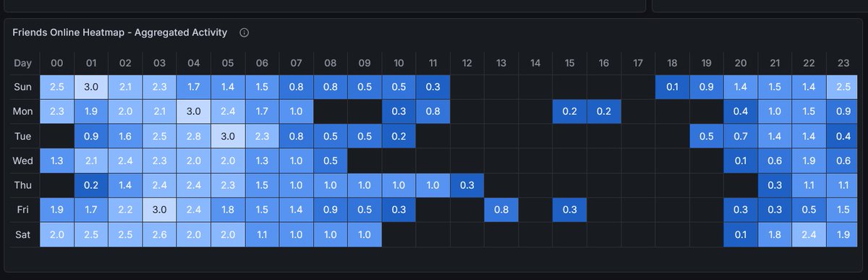868x280 pixels.
Task: Select the 'Mon' row label
Action: tap(23, 111)
